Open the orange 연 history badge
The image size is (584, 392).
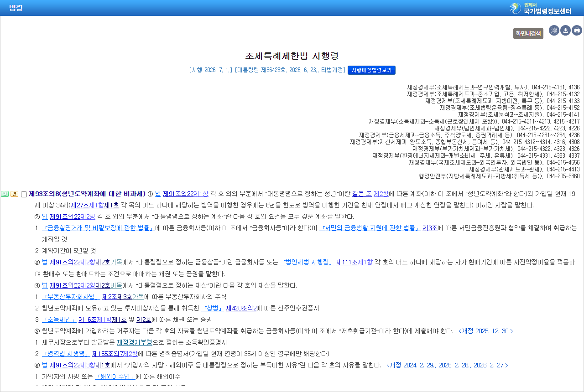(x=14, y=194)
